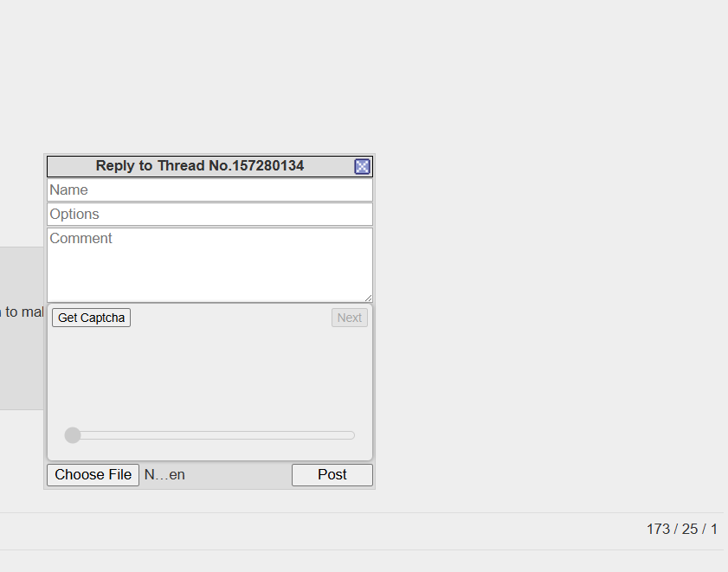Viewport: 728px width, 572px height.
Task: Close the Reply to Thread dialog
Action: 362,166
